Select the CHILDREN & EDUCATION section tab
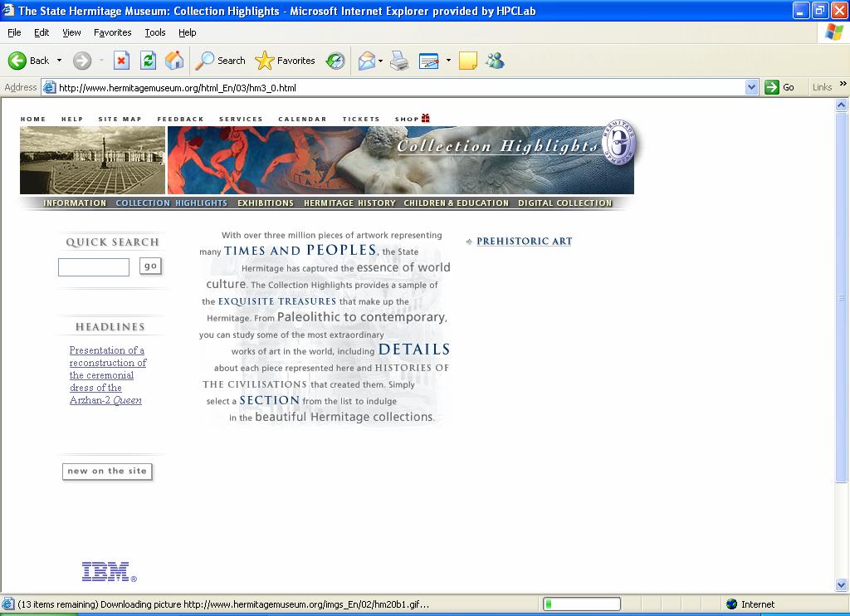This screenshot has height=616, width=850. pyautogui.click(x=457, y=203)
